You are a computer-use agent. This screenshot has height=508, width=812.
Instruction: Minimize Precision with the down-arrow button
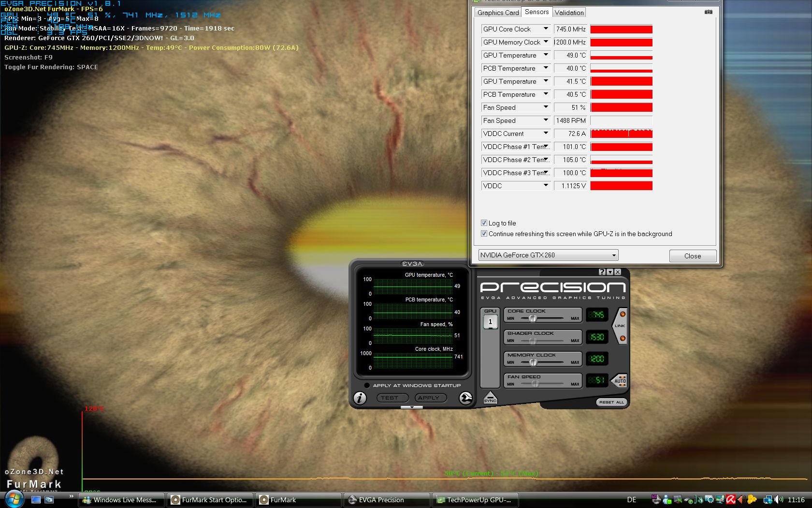point(610,272)
